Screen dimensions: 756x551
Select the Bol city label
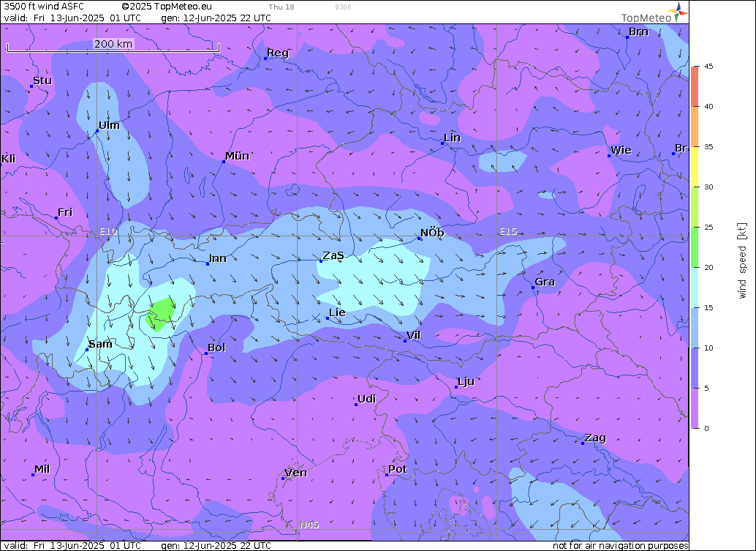click(216, 348)
